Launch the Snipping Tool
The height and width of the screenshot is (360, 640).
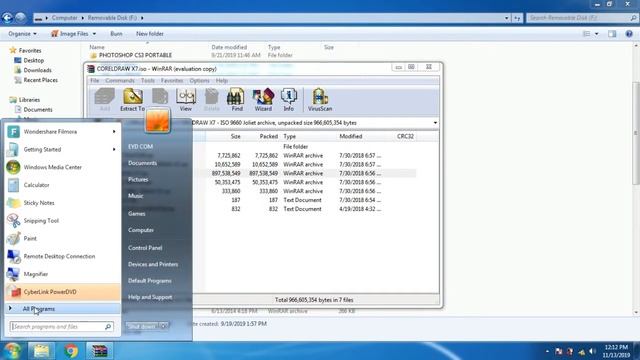(62, 221)
